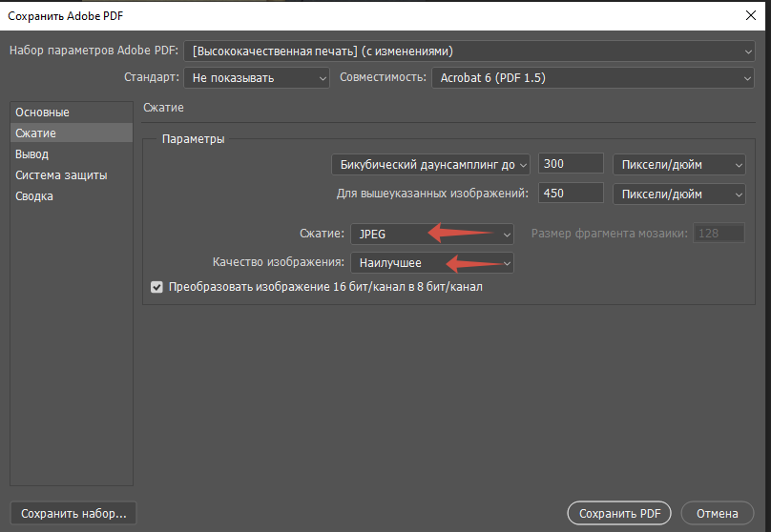Click the disabled Размер фрагмента мозаики field
Viewport: 771px width, 532px height.
[719, 234]
